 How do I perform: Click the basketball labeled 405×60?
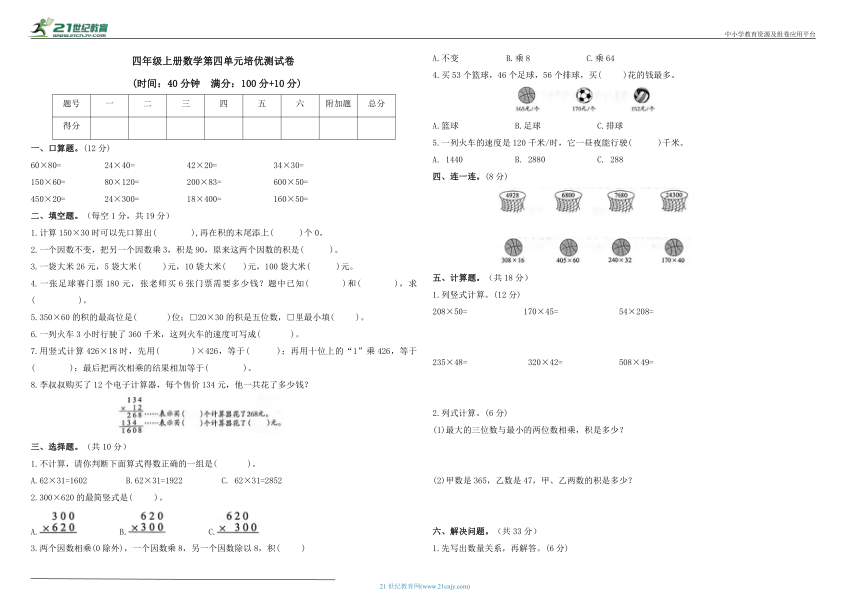pos(568,247)
